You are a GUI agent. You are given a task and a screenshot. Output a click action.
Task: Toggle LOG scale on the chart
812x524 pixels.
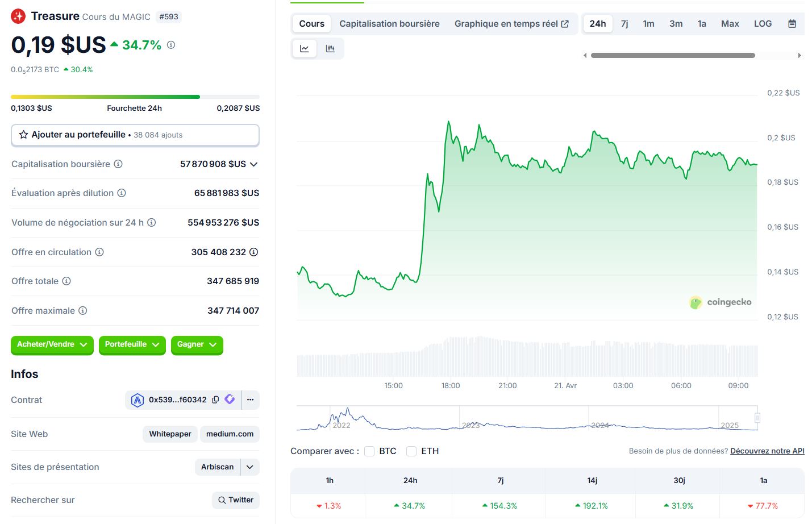[763, 24]
